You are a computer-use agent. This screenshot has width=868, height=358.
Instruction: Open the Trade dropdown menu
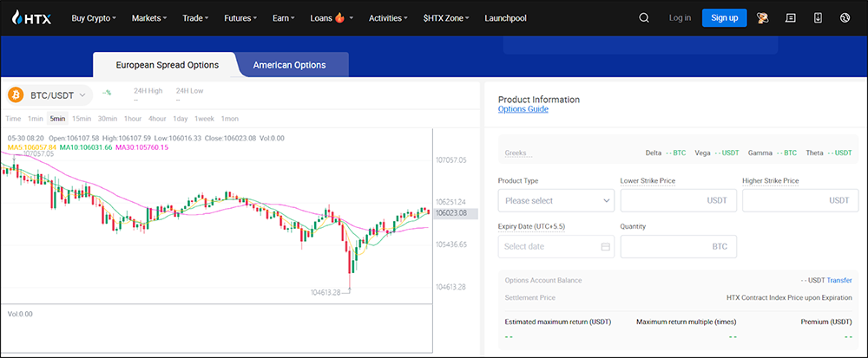point(195,17)
